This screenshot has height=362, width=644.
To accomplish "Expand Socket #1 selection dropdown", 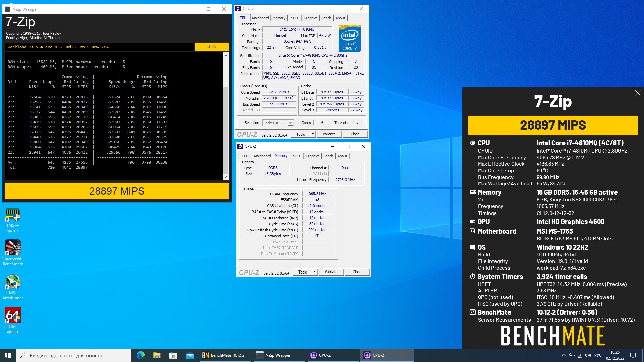I will click(x=278, y=123).
